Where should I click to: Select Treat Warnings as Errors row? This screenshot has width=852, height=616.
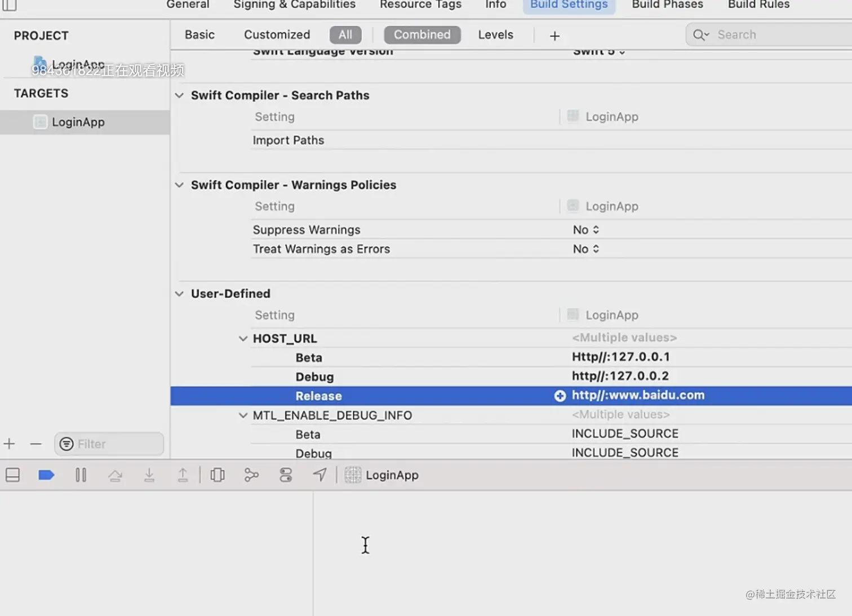[x=552, y=249]
